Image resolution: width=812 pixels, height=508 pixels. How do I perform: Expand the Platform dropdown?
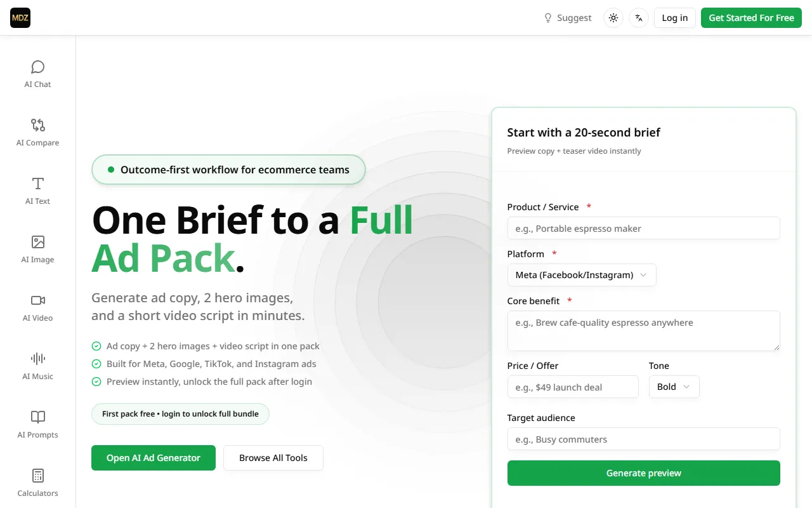[x=582, y=275]
